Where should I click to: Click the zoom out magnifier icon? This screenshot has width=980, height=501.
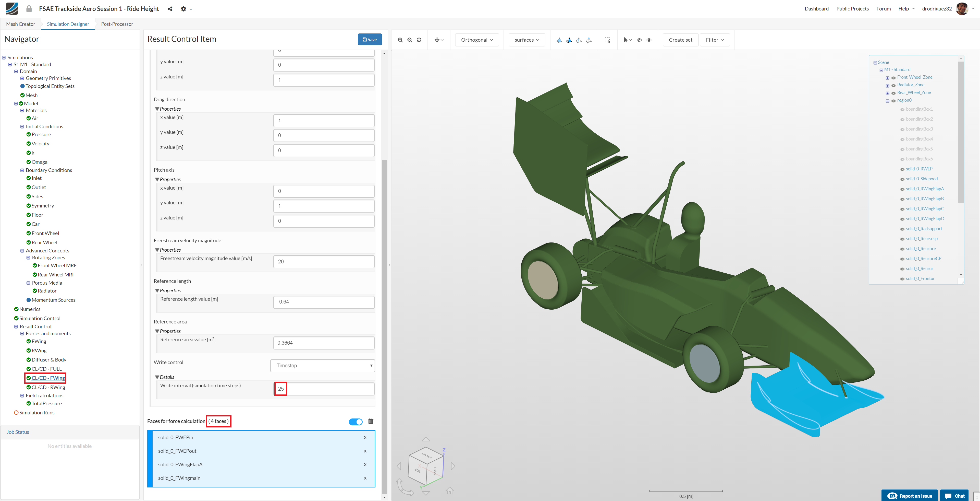tap(410, 40)
